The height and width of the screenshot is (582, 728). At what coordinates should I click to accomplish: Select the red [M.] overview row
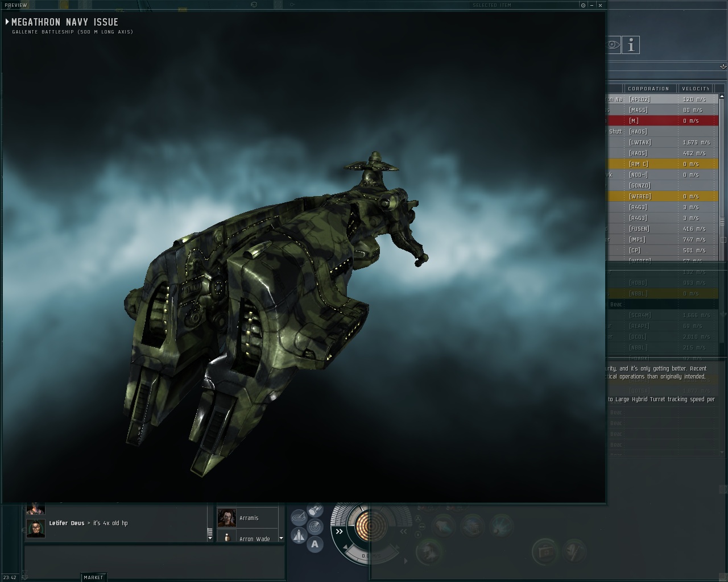click(x=663, y=121)
